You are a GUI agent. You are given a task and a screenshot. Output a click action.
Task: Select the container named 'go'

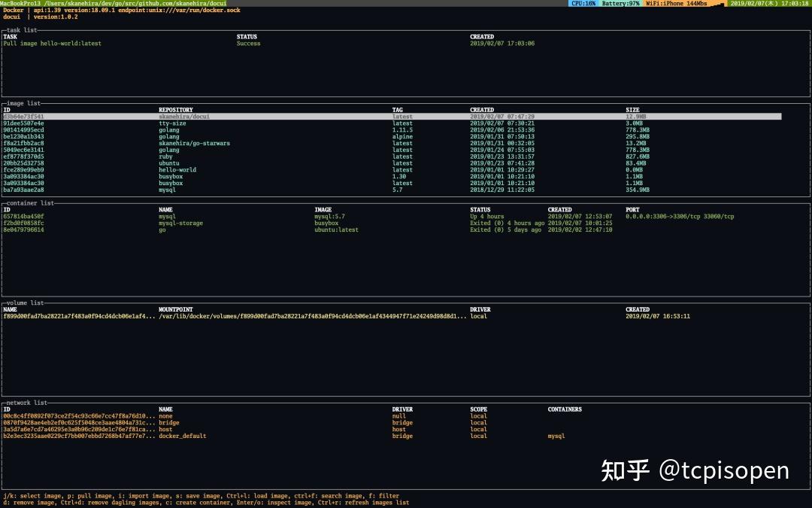pyautogui.click(x=162, y=230)
